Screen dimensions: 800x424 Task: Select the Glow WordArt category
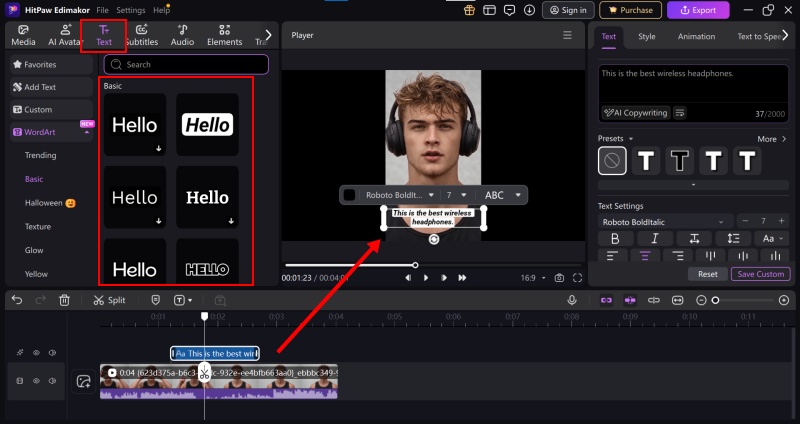[x=34, y=250]
